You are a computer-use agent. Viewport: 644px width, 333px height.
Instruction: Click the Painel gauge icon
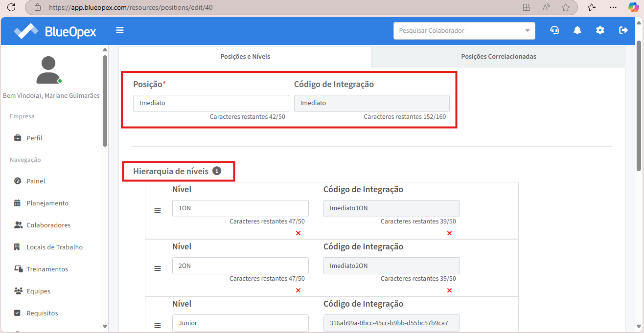18,181
